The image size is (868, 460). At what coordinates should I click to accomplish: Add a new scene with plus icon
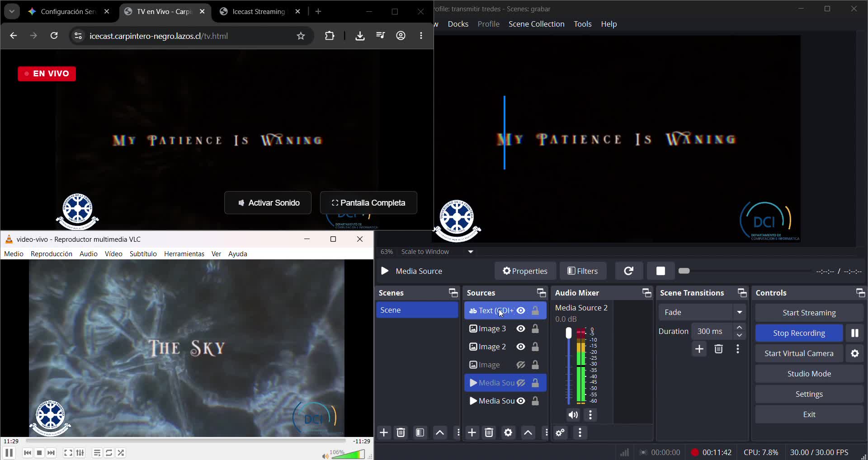(x=384, y=433)
